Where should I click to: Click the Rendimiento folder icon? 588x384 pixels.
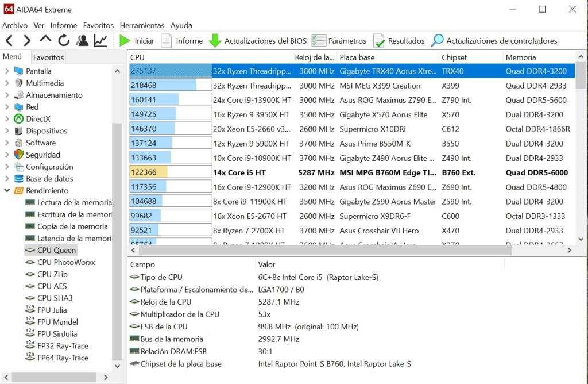tap(18, 190)
